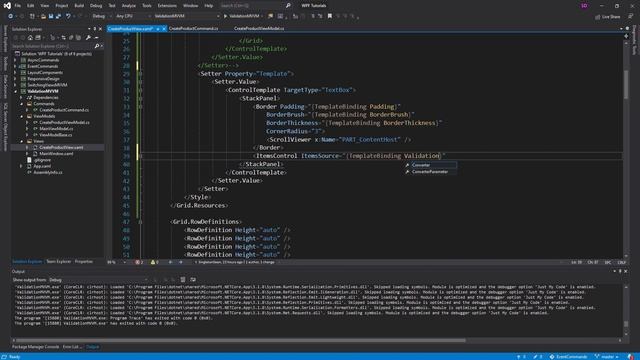The height and width of the screenshot is (360, 640).
Task: Click the Undo icon in the toolbar
Action: (x=68, y=16)
